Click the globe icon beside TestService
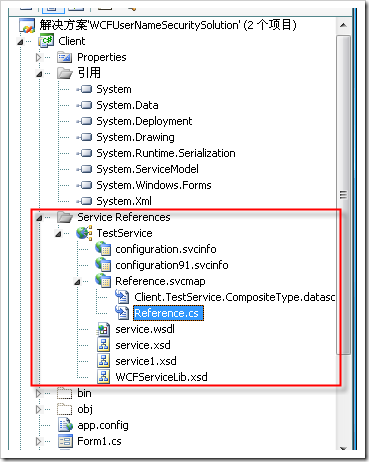 [x=84, y=233]
